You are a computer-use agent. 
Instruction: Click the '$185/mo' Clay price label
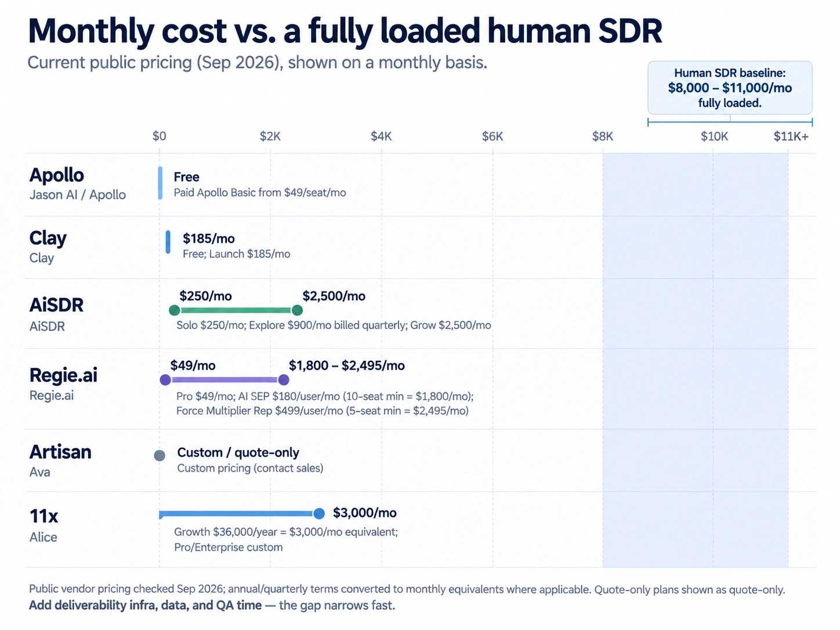coord(209,238)
